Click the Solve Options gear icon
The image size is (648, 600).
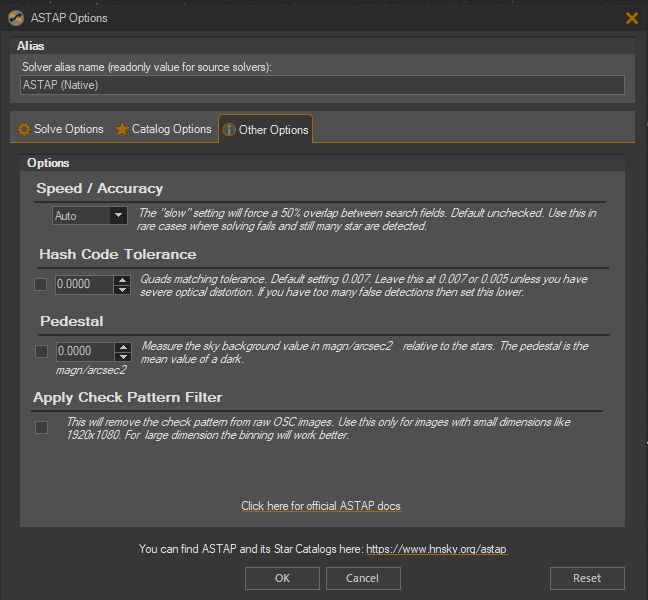pyautogui.click(x=24, y=129)
